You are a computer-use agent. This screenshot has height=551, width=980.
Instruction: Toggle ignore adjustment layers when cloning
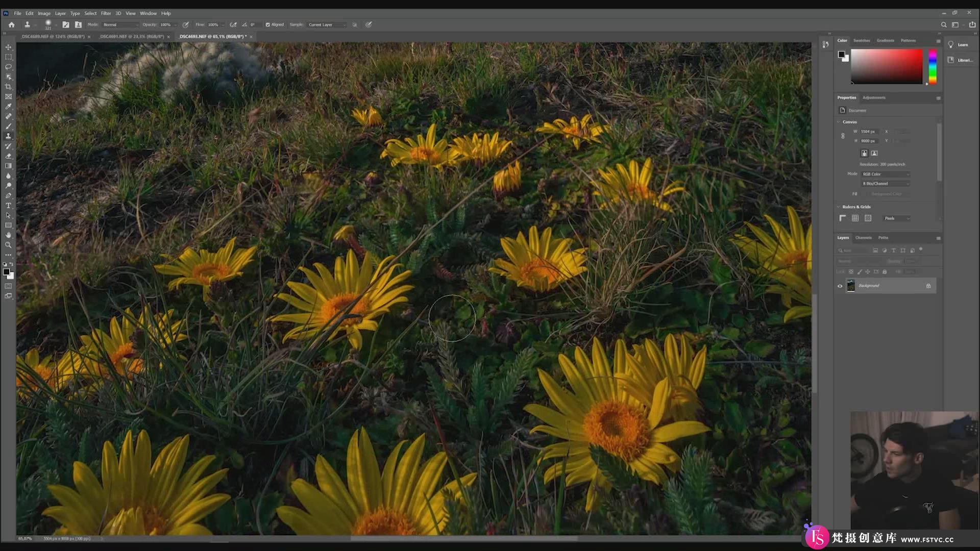355,24
